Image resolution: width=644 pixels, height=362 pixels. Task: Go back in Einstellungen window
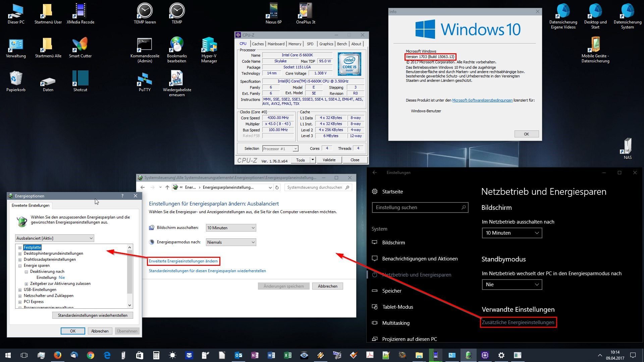tap(375, 173)
